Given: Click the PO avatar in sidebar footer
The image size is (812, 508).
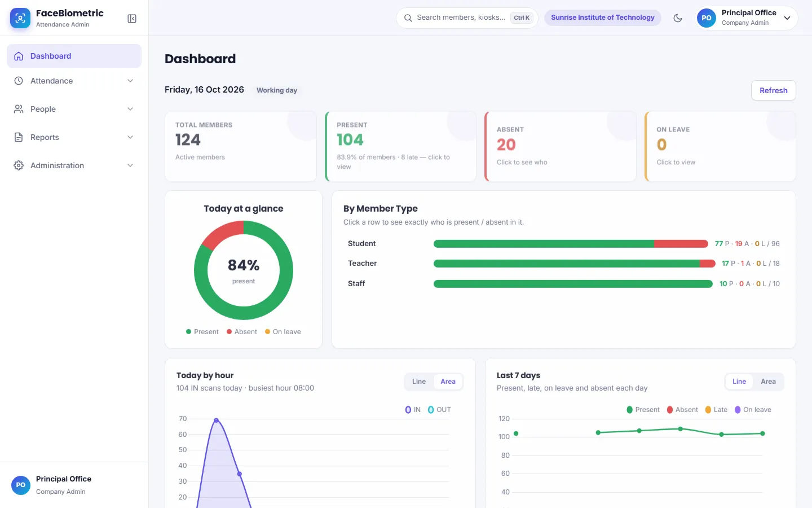Looking at the screenshot, I should click(x=21, y=485).
